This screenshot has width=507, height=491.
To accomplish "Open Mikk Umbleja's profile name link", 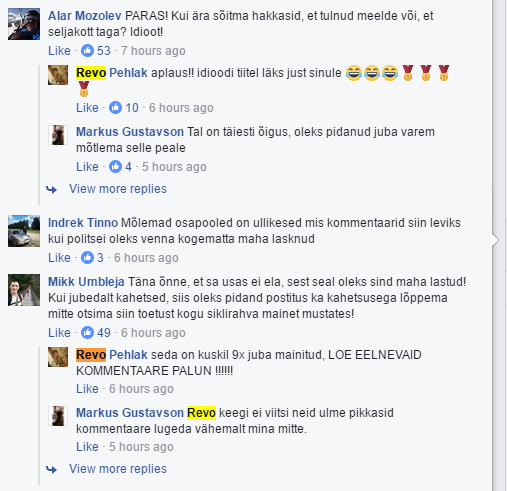I will point(86,282).
